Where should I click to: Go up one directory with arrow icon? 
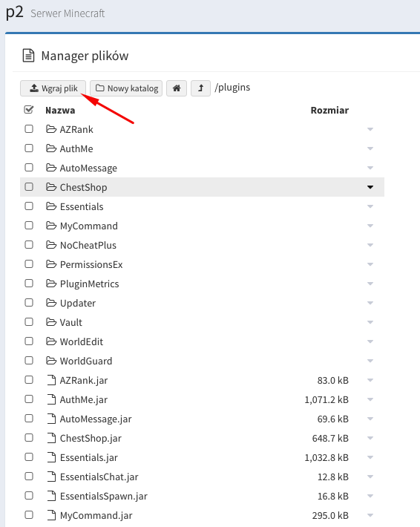coord(200,88)
